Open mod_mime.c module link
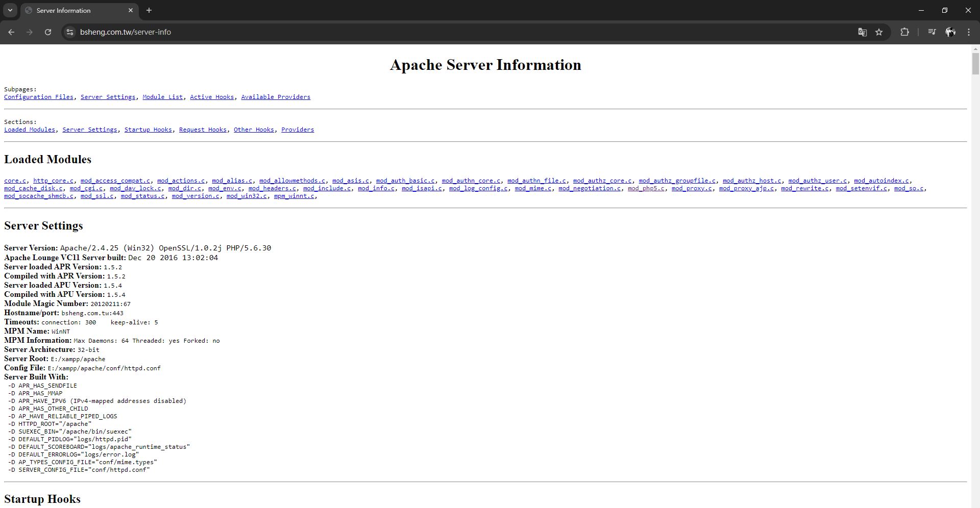Viewport: 980px width, 508px height. [533, 188]
